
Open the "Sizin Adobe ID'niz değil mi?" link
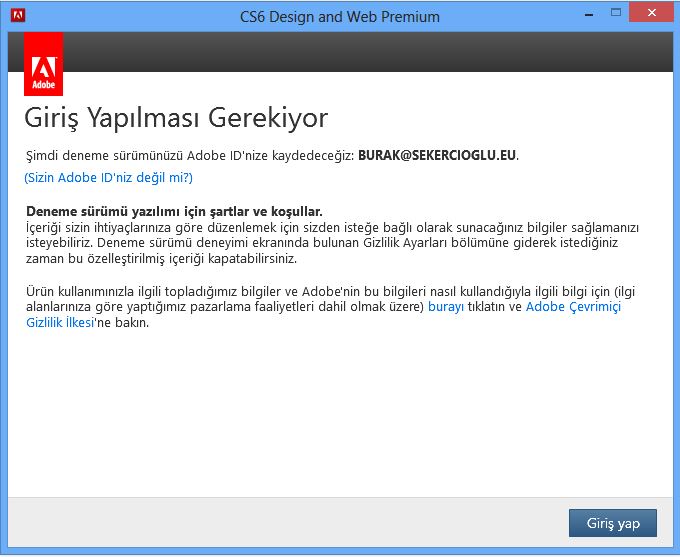click(108, 177)
